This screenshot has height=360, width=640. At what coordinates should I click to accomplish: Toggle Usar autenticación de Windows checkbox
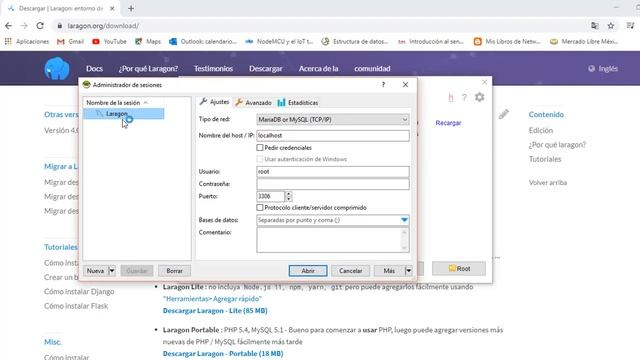pyautogui.click(x=260, y=159)
